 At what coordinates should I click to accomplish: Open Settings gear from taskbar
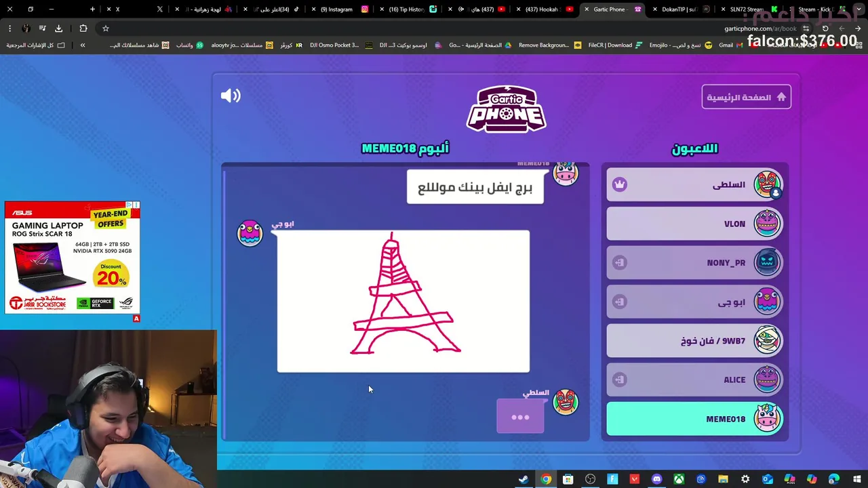coord(745,479)
